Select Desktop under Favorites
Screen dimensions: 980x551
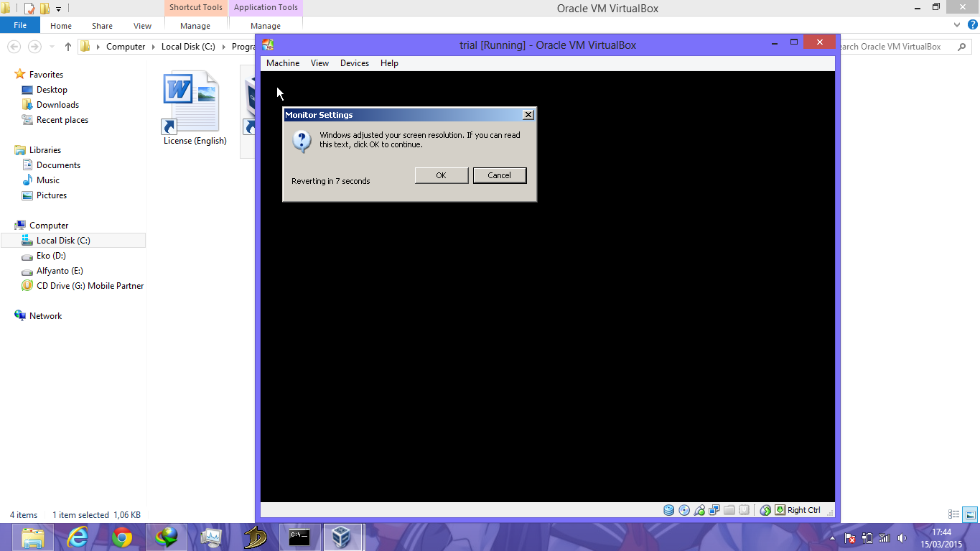coord(52,90)
